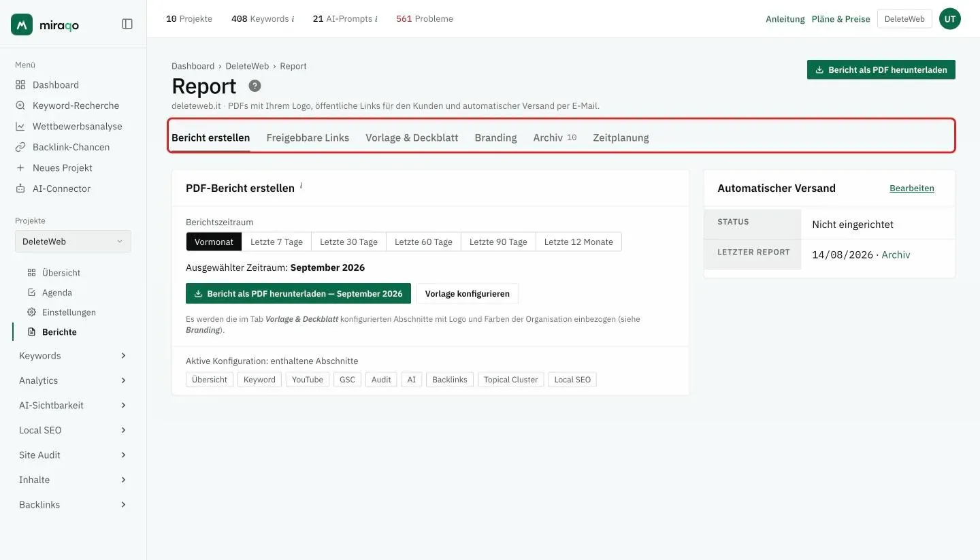This screenshot has height=560, width=980.
Task: Click the Bearbeiten link for Automatischer Versand
Action: click(912, 188)
